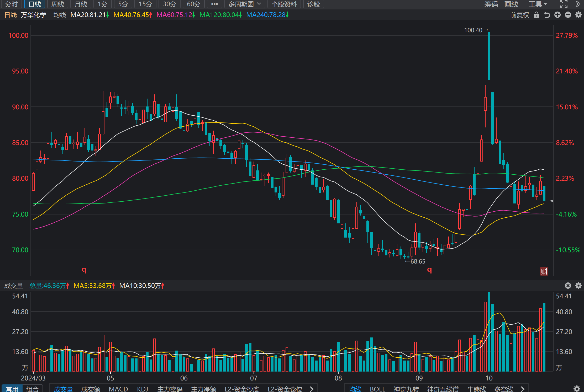Screen dimensions: 584x392
Task: Select the 多空线 overlay
Action: click(504, 389)
